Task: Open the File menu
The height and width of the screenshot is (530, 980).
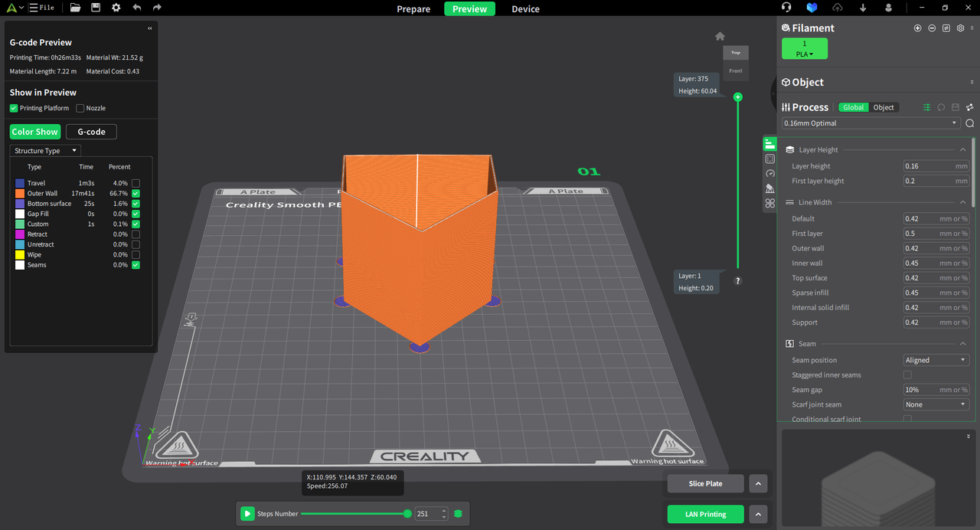Action: 41,8
